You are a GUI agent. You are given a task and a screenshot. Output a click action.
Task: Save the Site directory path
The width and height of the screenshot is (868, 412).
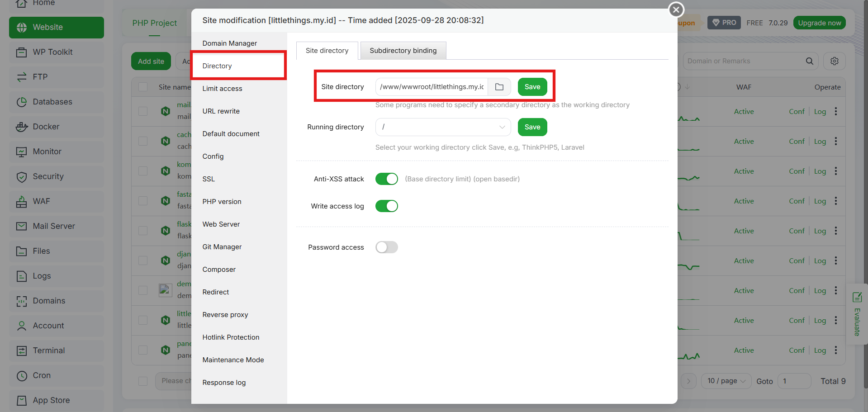532,87
